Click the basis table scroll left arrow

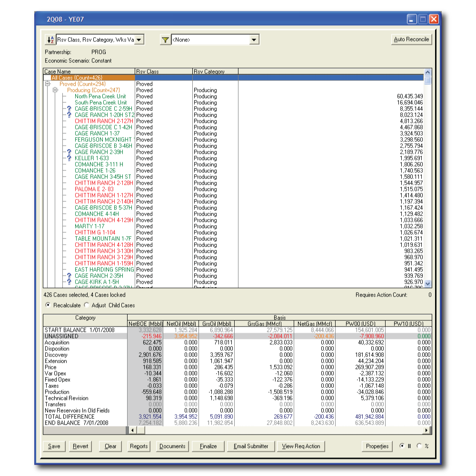click(132, 430)
